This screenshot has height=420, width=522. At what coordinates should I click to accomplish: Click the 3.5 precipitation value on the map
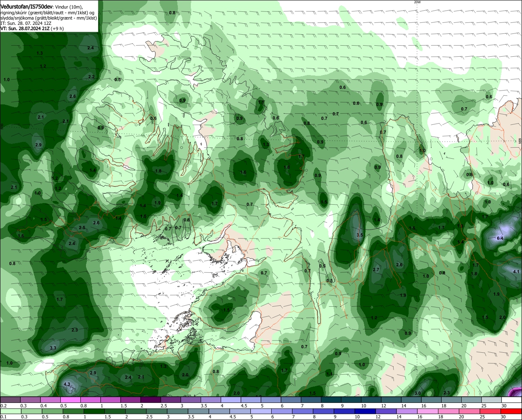(360, 235)
